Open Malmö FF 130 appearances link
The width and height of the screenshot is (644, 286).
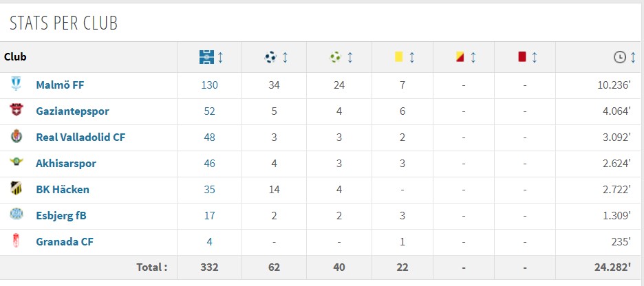pos(209,85)
